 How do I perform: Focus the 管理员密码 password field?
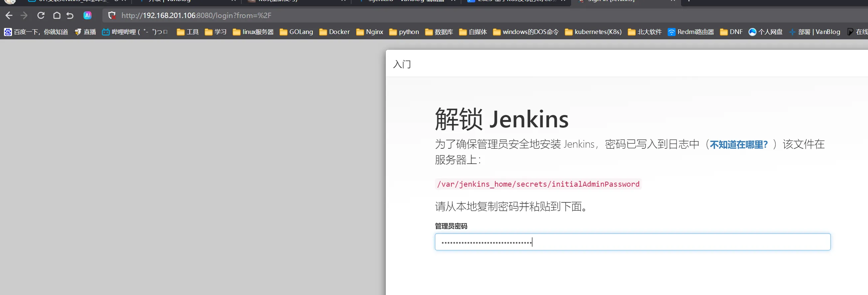[x=632, y=242]
